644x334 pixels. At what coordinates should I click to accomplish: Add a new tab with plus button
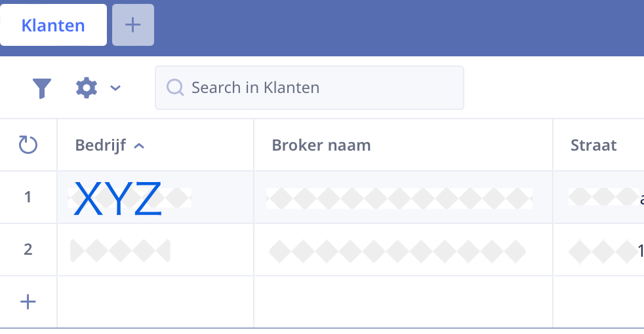coord(133,25)
